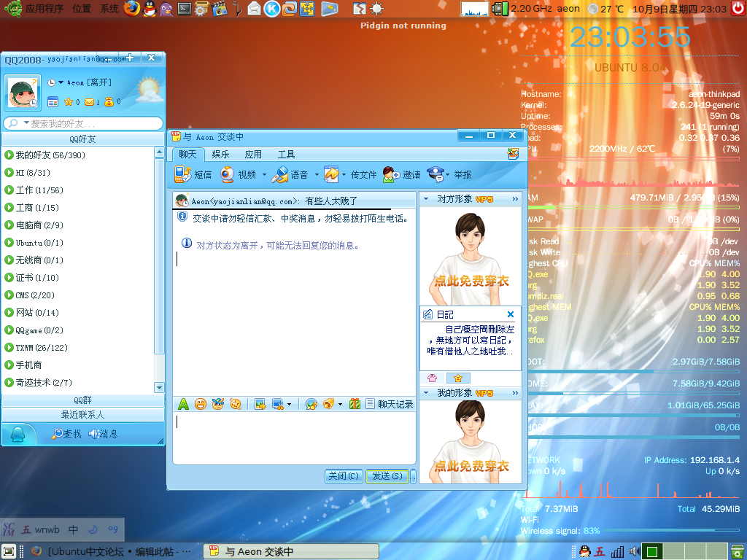The image size is (747, 560).
Task: Open 聊天记录 chat history
Action: click(x=390, y=404)
